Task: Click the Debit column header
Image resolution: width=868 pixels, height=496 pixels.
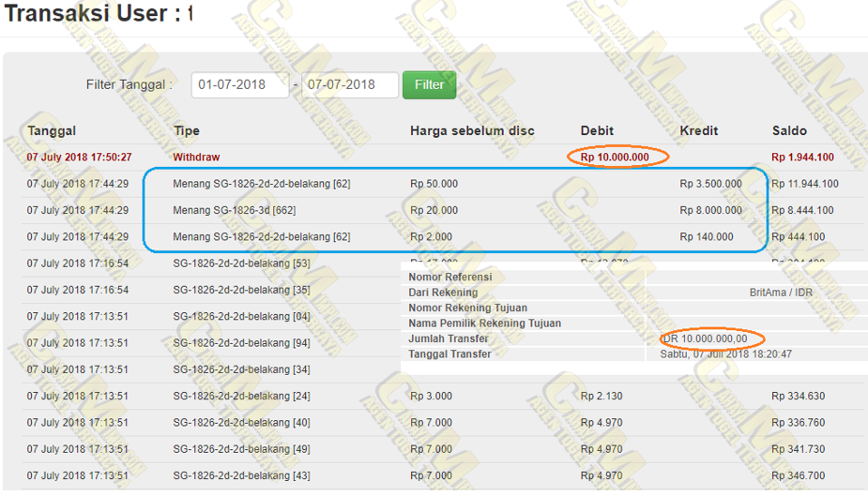Action: pyautogui.click(x=597, y=130)
